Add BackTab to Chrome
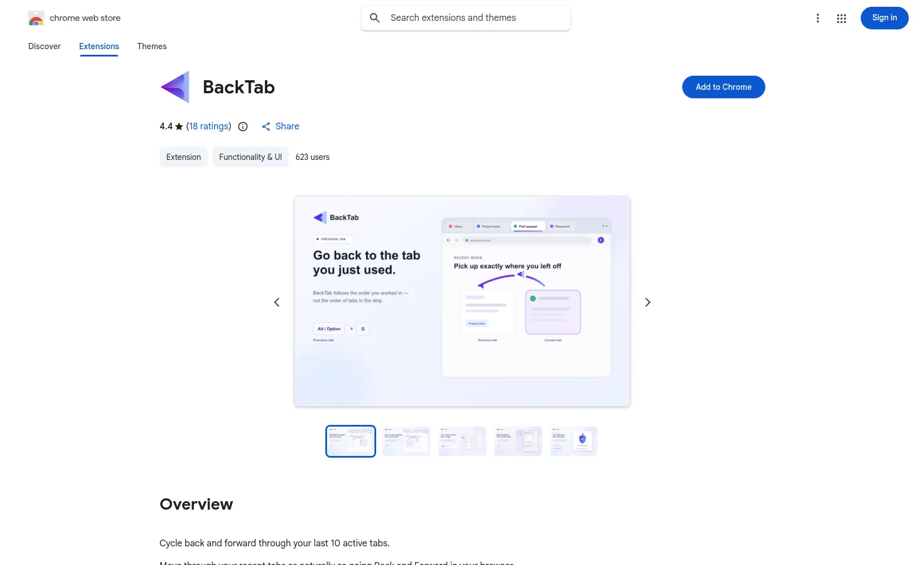 pyautogui.click(x=723, y=87)
